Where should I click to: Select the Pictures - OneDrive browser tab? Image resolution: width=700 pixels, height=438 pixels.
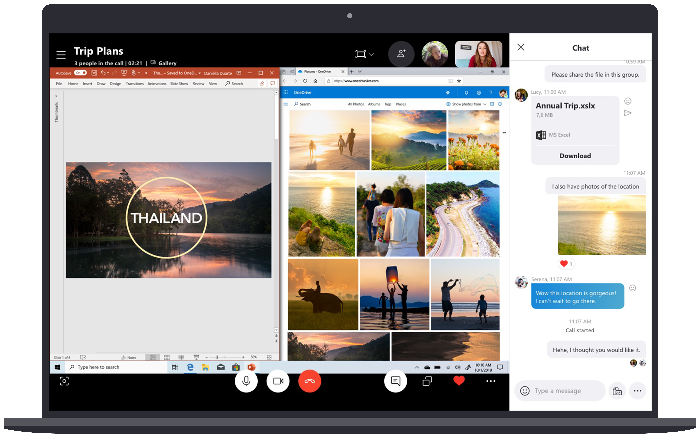pyautogui.click(x=321, y=71)
